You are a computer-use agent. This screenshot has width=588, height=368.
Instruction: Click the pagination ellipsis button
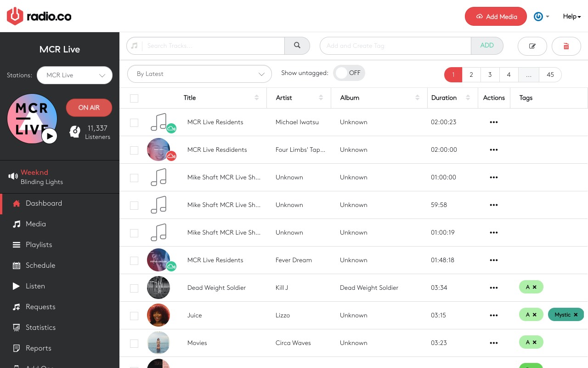(529, 75)
